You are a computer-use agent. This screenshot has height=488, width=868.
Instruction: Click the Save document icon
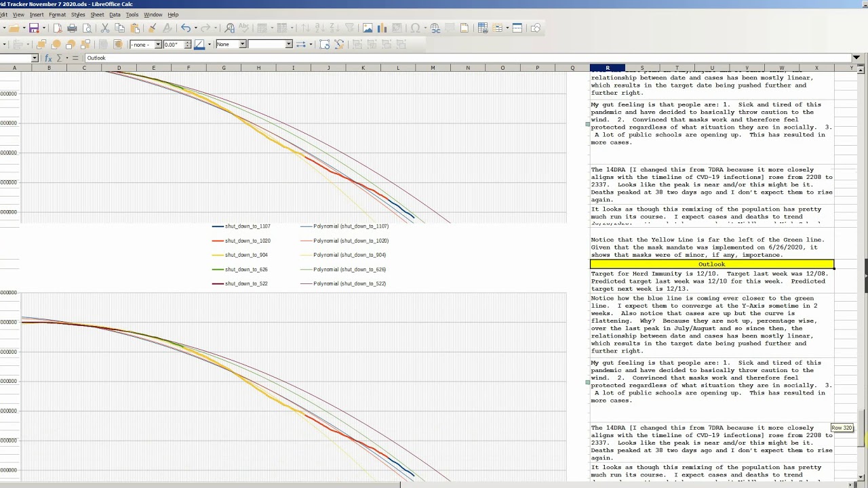33,28
